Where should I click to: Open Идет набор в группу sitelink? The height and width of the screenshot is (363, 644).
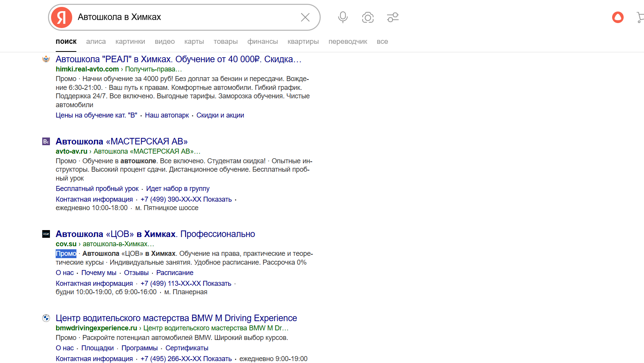[178, 189]
